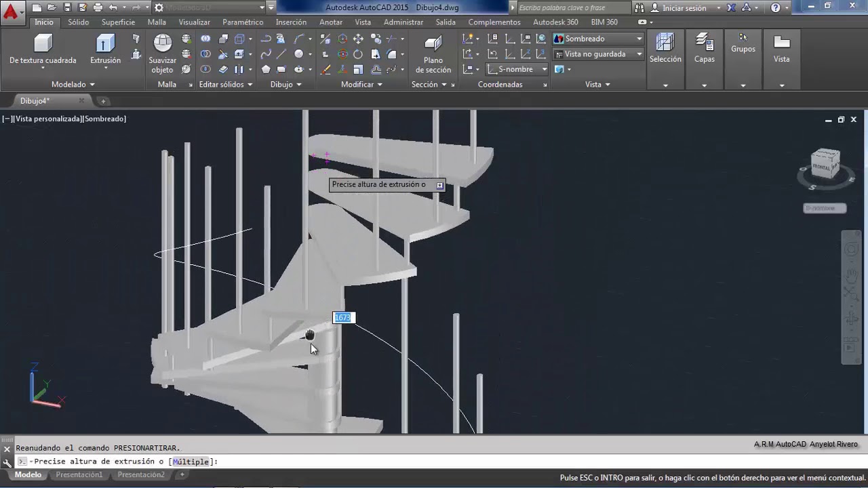
Task: Click the solid union icon in Editar sólidos
Action: coord(205,39)
